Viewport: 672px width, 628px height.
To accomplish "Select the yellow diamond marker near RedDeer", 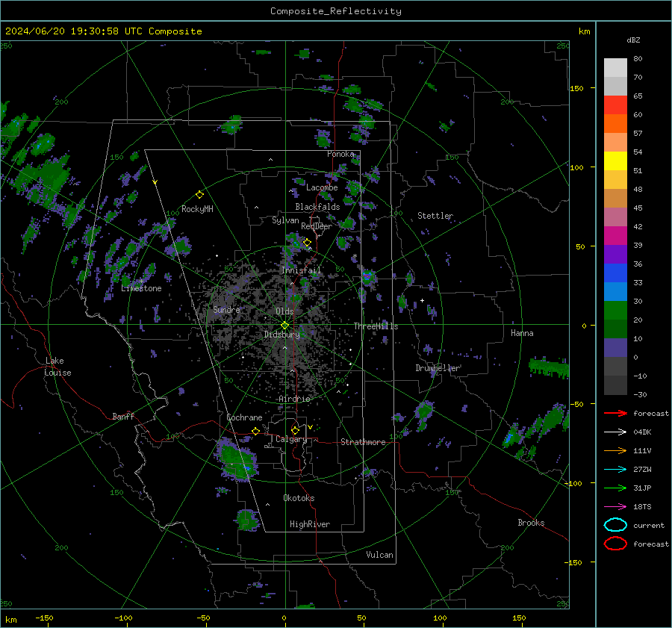I will [x=307, y=243].
